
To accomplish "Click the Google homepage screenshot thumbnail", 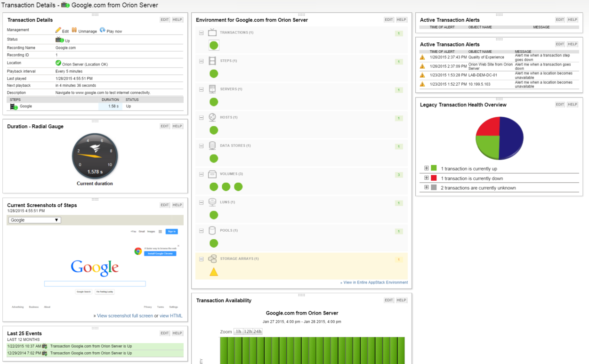I will click(95, 268).
